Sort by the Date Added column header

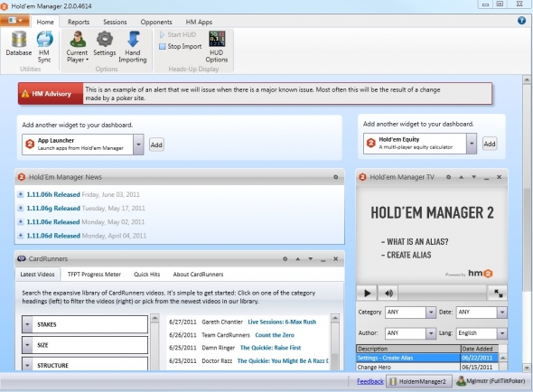tap(480, 349)
